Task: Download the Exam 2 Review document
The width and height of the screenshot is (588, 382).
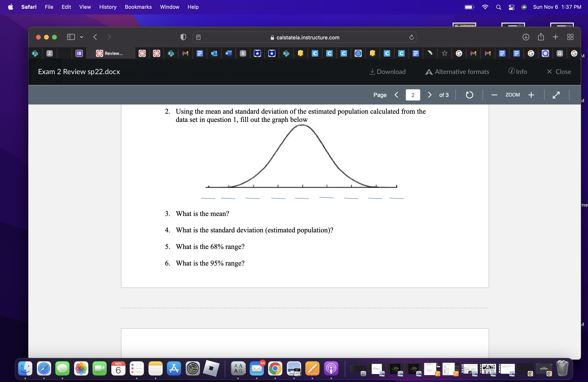Action: point(387,72)
